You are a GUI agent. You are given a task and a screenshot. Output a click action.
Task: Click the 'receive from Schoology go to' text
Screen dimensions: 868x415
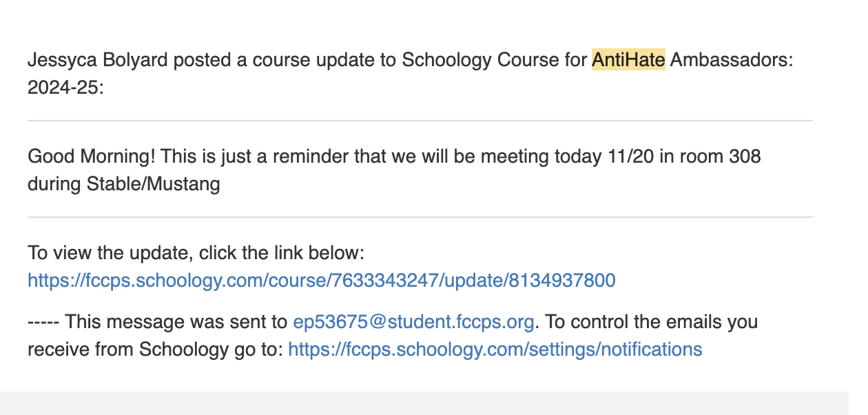[x=155, y=350]
